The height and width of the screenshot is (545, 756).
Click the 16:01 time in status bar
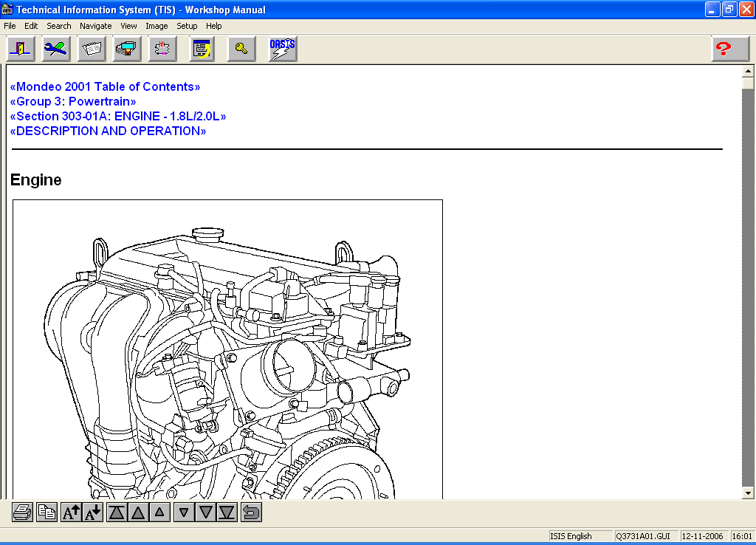tap(742, 536)
